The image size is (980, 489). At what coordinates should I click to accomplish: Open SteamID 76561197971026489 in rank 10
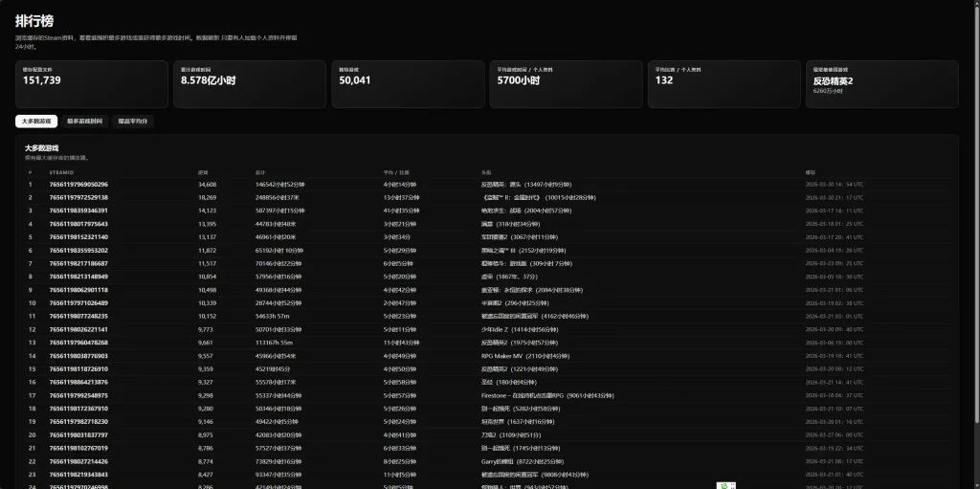click(78, 302)
